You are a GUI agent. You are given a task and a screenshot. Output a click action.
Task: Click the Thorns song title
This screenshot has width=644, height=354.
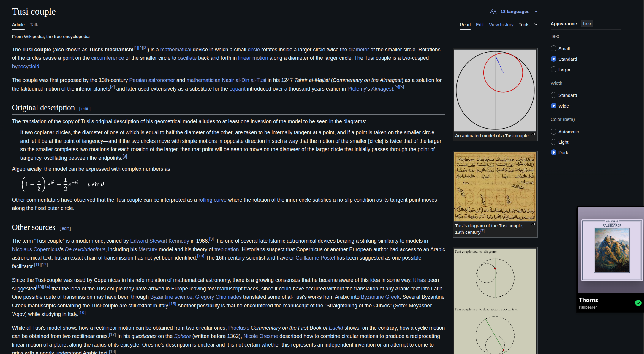pyautogui.click(x=588, y=300)
